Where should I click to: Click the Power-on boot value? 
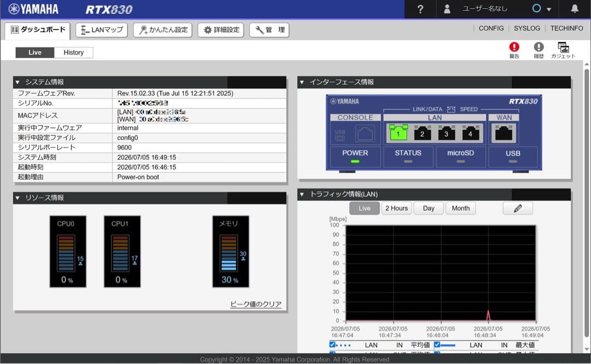point(138,177)
